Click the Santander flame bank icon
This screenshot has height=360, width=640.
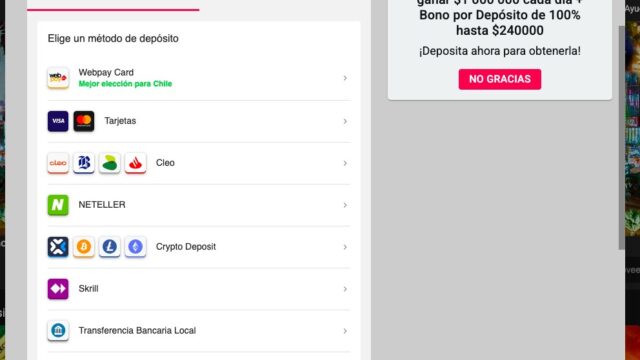point(135,163)
